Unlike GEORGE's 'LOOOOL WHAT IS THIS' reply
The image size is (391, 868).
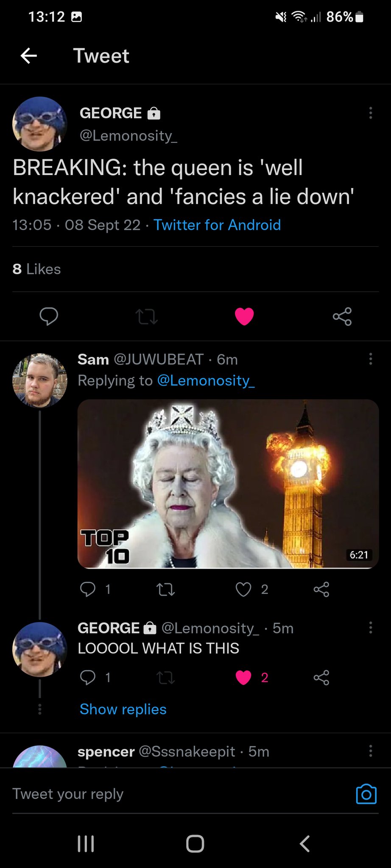243,677
